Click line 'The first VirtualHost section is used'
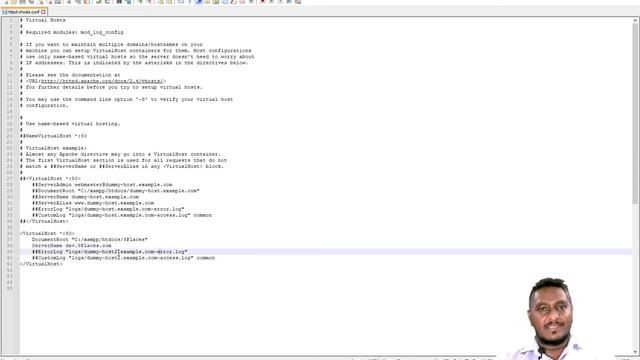The width and height of the screenshot is (640, 360). coord(124,160)
